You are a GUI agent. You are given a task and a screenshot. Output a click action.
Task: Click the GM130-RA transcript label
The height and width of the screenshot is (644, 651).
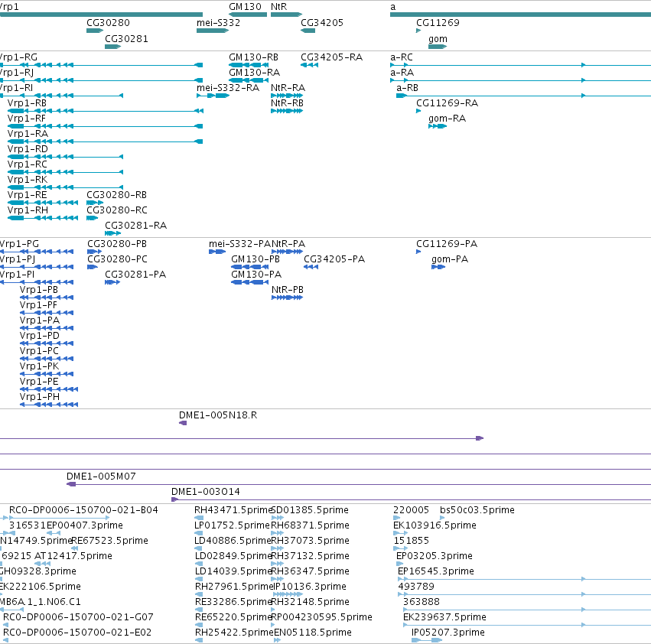click(255, 73)
